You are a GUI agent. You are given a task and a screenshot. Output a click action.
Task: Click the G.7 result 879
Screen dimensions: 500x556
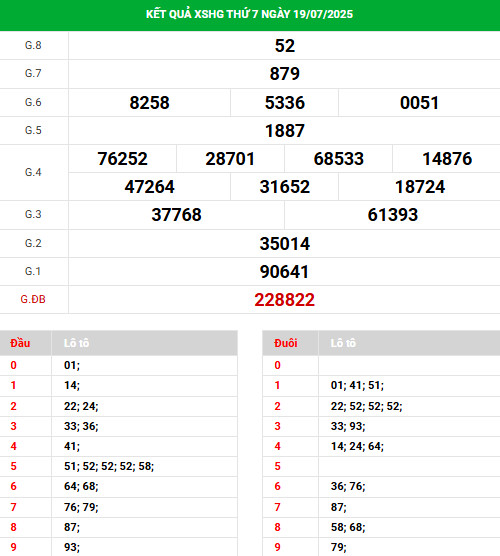coord(285,74)
